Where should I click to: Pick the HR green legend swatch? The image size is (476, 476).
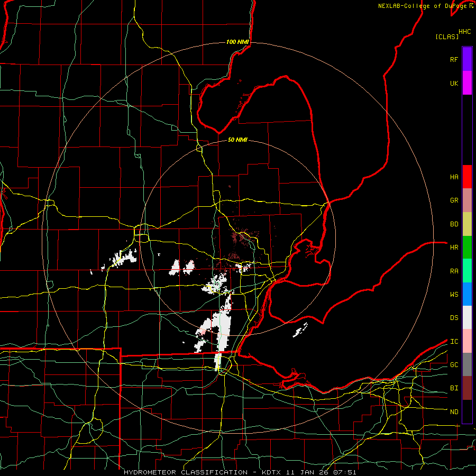(467, 248)
